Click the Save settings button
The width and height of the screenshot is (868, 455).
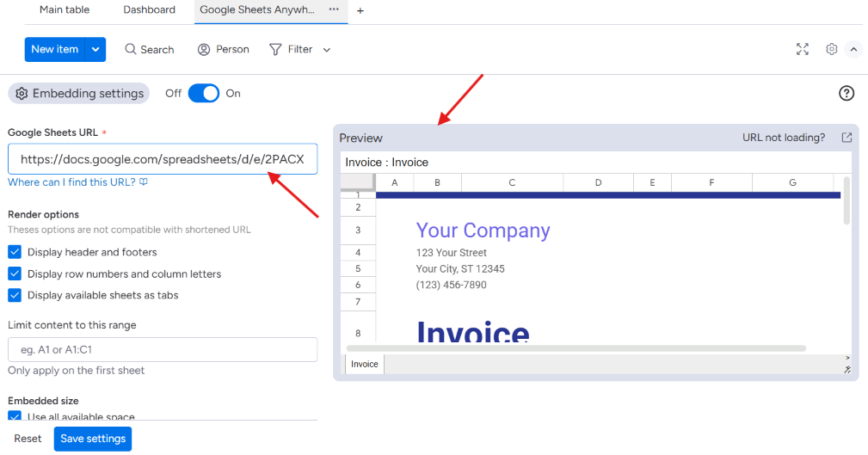pyautogui.click(x=93, y=439)
